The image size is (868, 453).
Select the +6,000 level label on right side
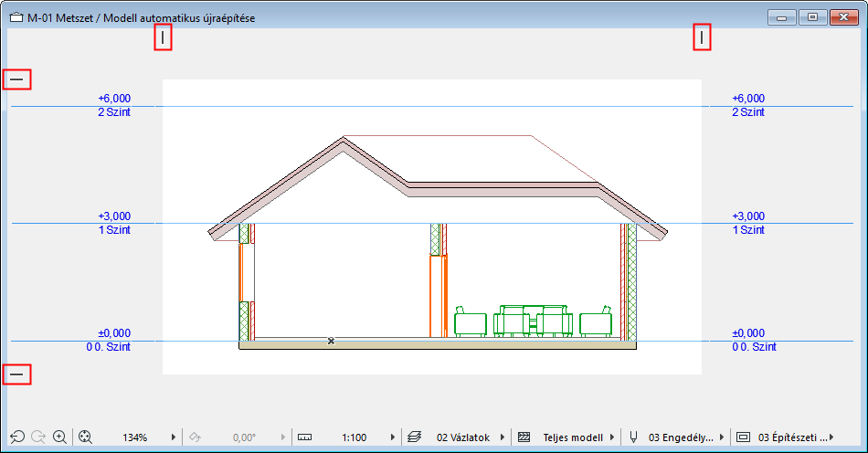click(748, 99)
